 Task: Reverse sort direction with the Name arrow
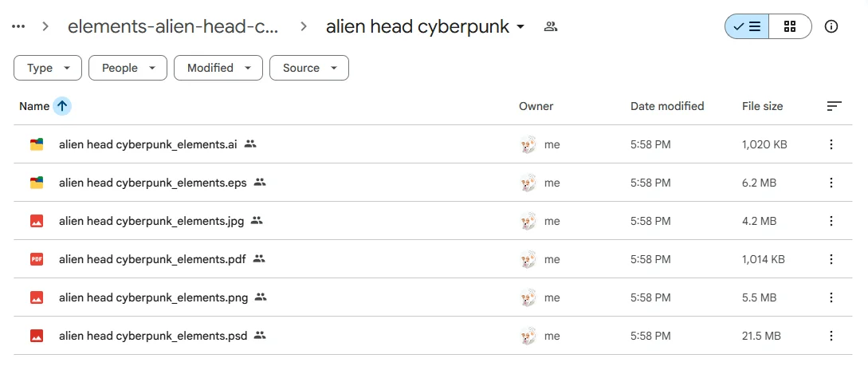(62, 106)
